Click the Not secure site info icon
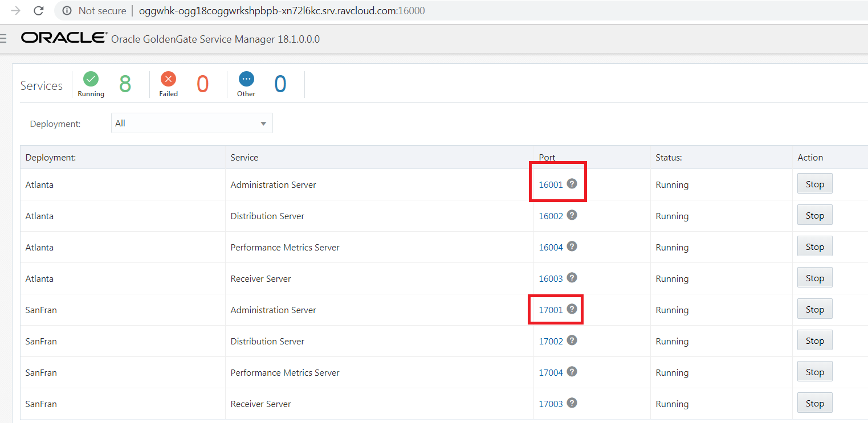The image size is (868, 423). point(67,10)
